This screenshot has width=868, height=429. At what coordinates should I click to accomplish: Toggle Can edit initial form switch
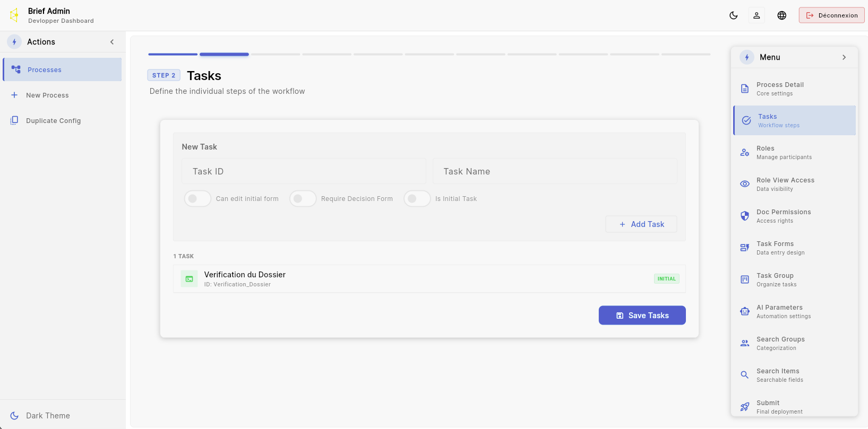click(197, 199)
